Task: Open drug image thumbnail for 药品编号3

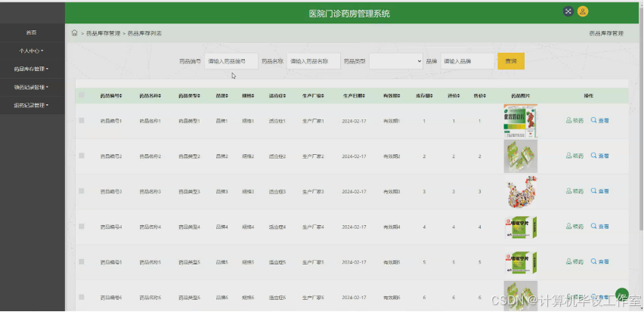Action: point(520,192)
